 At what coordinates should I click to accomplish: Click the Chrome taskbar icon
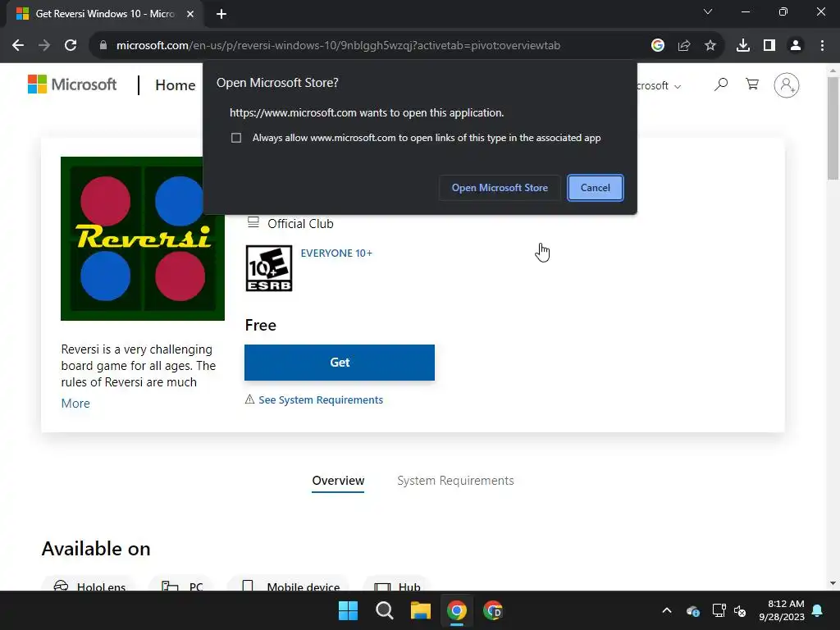pos(456,610)
